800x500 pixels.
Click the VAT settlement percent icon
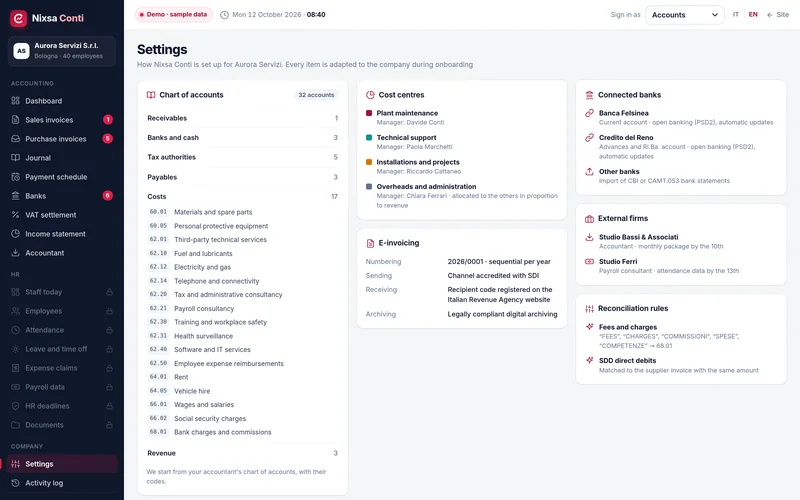[x=15, y=215]
